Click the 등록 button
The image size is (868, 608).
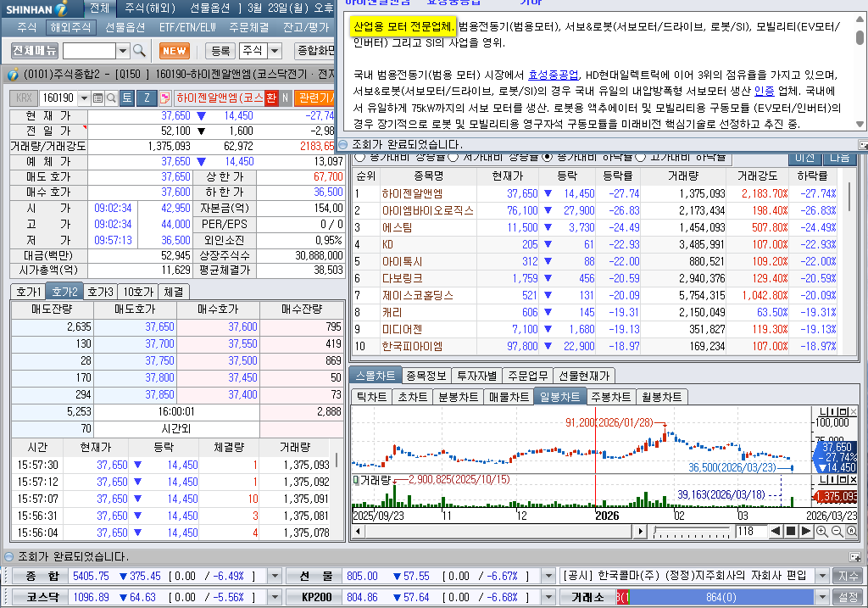tap(220, 51)
